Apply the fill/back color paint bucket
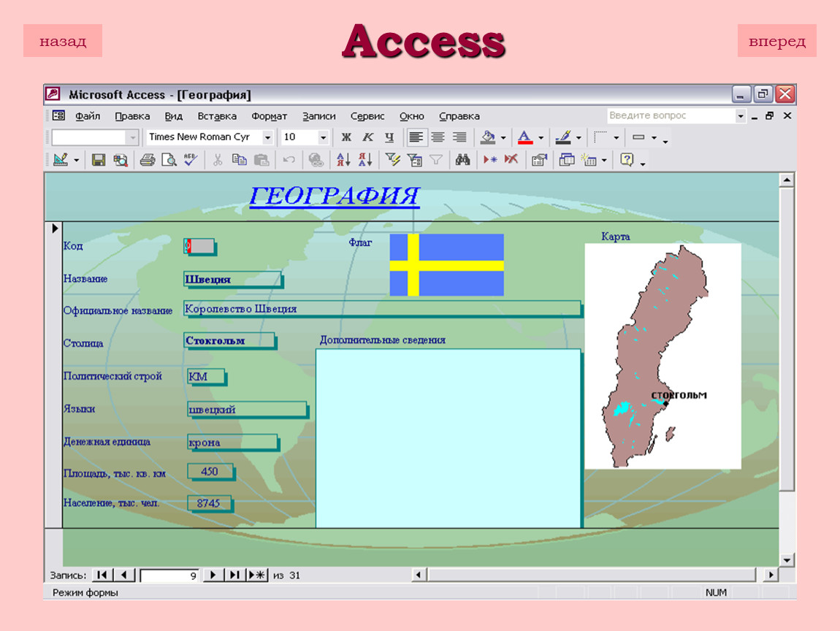The image size is (840, 631). (488, 137)
